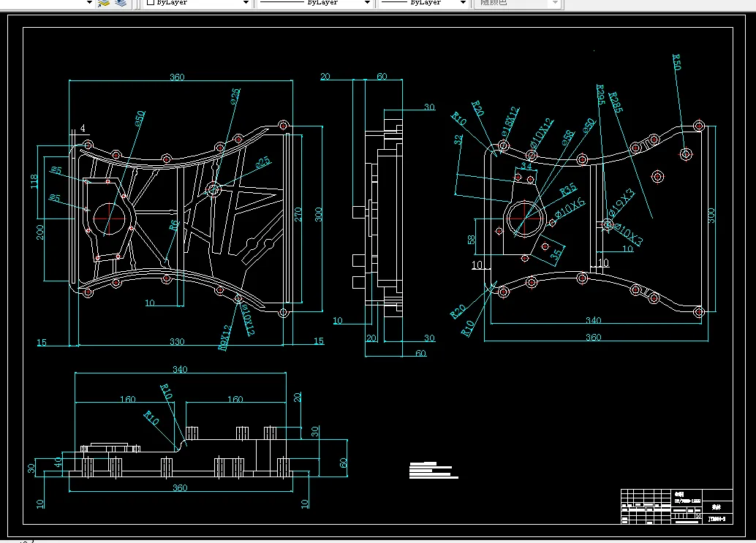
Task: Select the R285 radius dimension text
Action: point(615,102)
